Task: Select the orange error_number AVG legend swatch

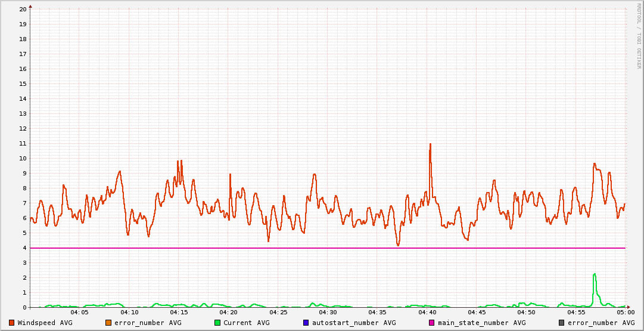Action: (x=108, y=323)
